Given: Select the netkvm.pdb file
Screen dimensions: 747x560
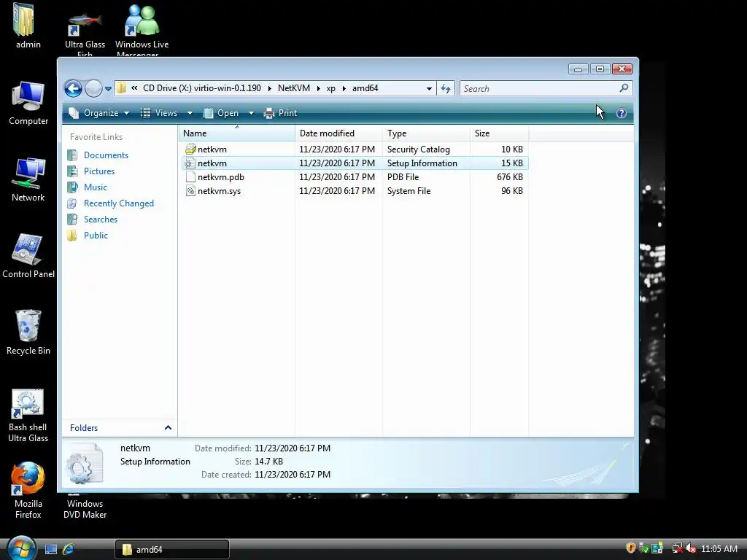Looking at the screenshot, I should pos(355,176).
